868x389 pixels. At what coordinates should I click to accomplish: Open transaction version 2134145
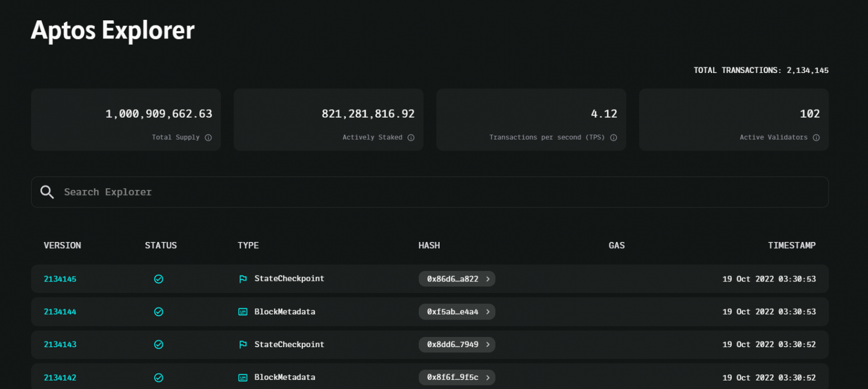[x=60, y=278]
